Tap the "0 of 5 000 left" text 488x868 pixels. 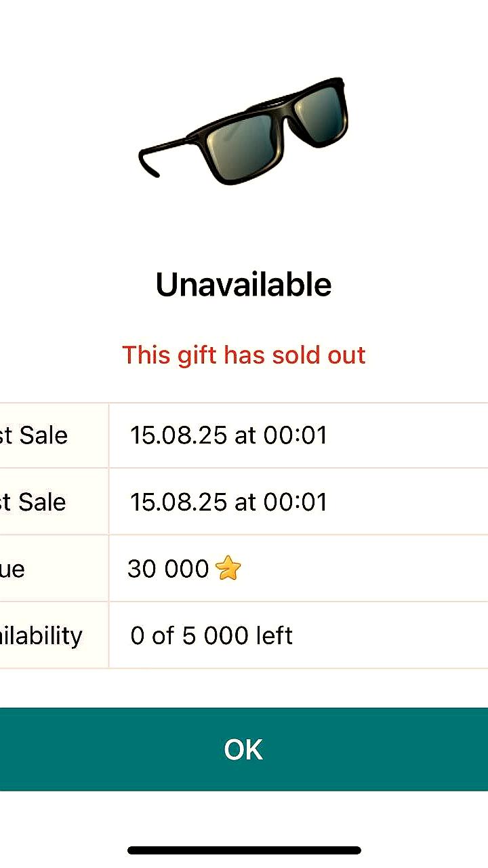[211, 635]
